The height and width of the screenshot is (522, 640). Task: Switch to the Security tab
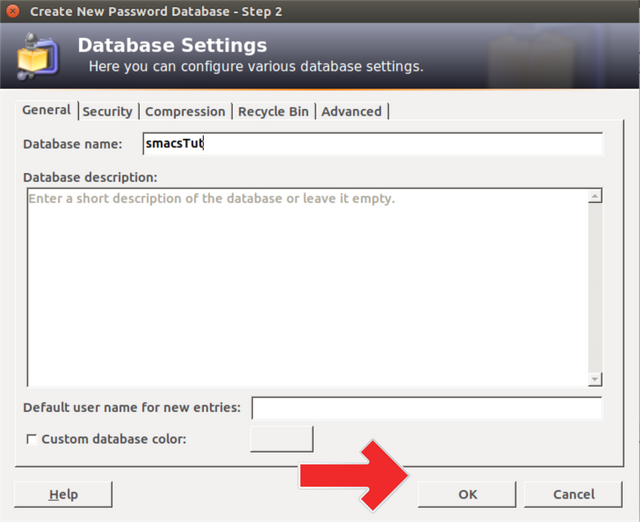point(107,111)
